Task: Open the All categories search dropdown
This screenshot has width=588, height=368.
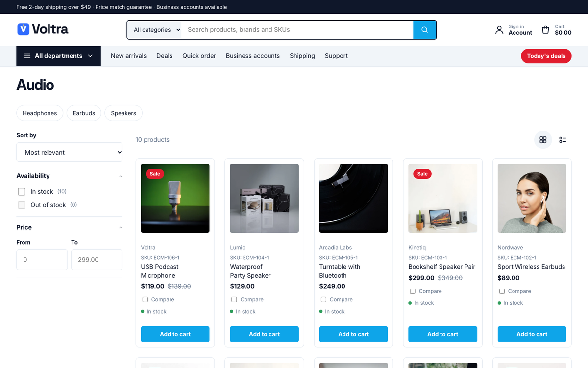Action: tap(154, 30)
